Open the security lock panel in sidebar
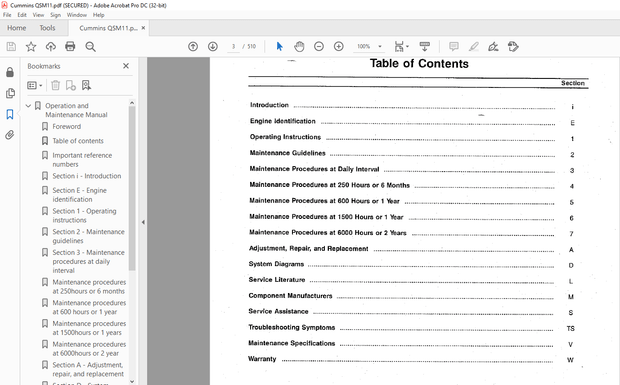The width and height of the screenshot is (620, 385). [10, 72]
